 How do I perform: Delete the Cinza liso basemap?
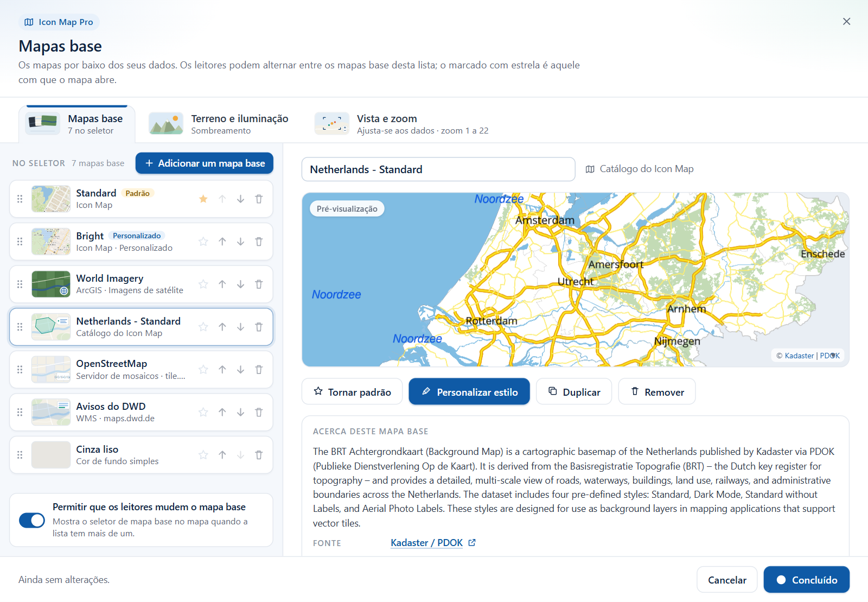[x=259, y=455]
